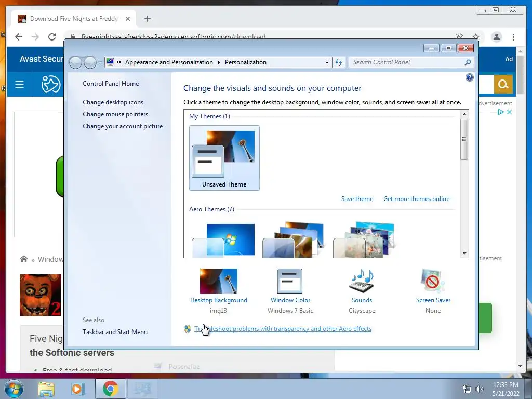Viewport: 532px width, 399px height.
Task: Click the help question mark icon
Action: (469, 78)
